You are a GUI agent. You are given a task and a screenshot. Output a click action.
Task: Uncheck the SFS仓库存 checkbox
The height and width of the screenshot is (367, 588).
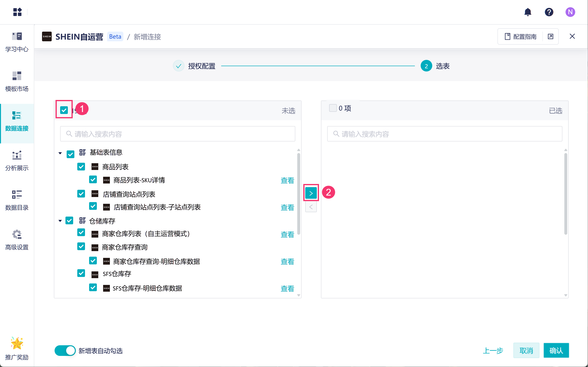click(81, 273)
